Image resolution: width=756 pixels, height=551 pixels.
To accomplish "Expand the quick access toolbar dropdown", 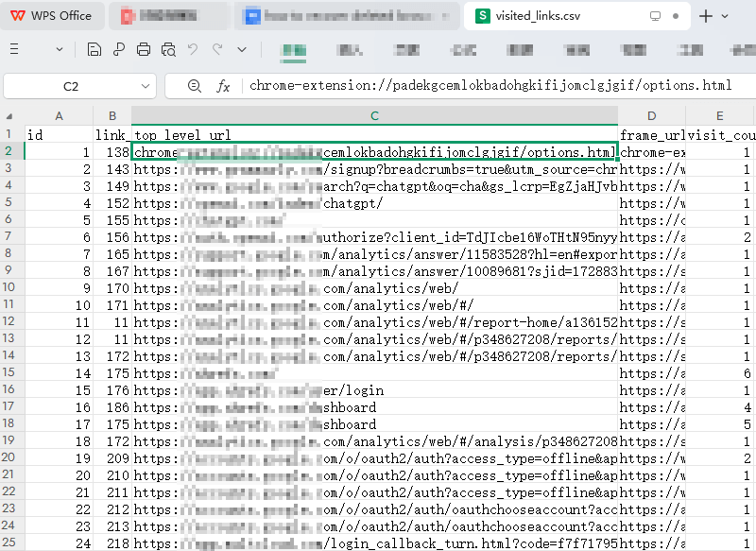I will [242, 50].
